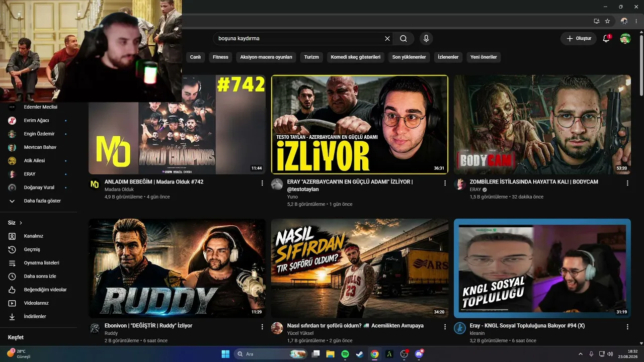This screenshot has height=362, width=644.
Task: Click the magnifier search button beside the query
Action: [404, 38]
